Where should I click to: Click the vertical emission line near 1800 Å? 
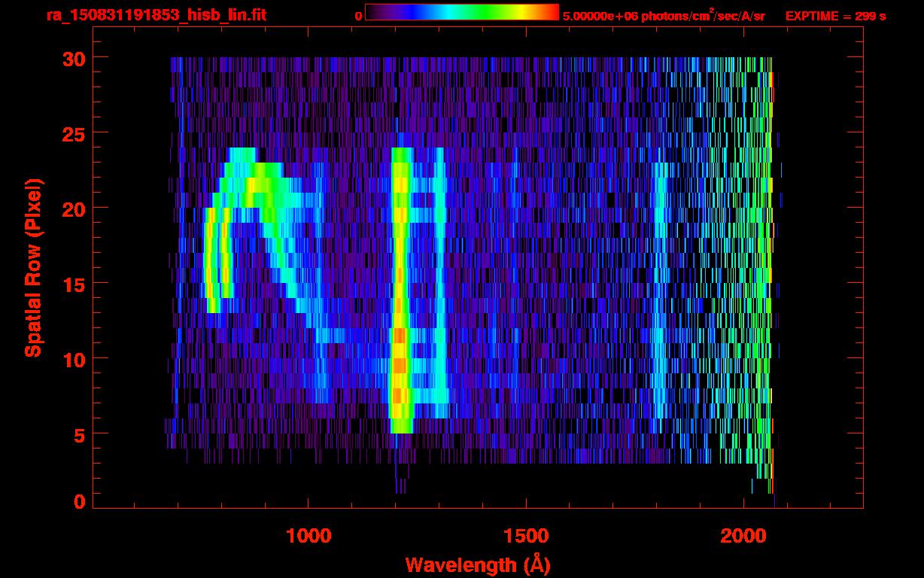coord(660,291)
